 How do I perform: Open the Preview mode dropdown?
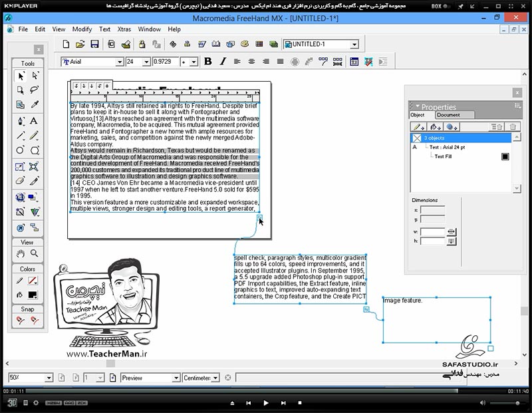[176, 378]
